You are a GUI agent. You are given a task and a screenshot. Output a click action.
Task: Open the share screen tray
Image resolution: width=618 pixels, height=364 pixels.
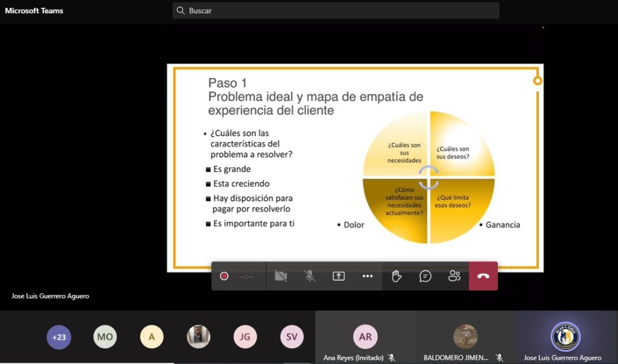339,276
